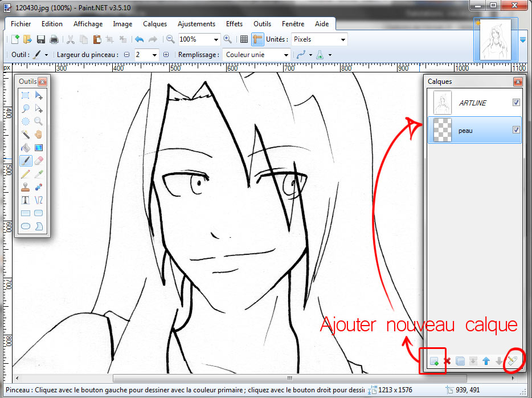Uncheck visibility of the peau layer
Image resolution: width=532 pixels, height=398 pixels.
click(x=516, y=130)
